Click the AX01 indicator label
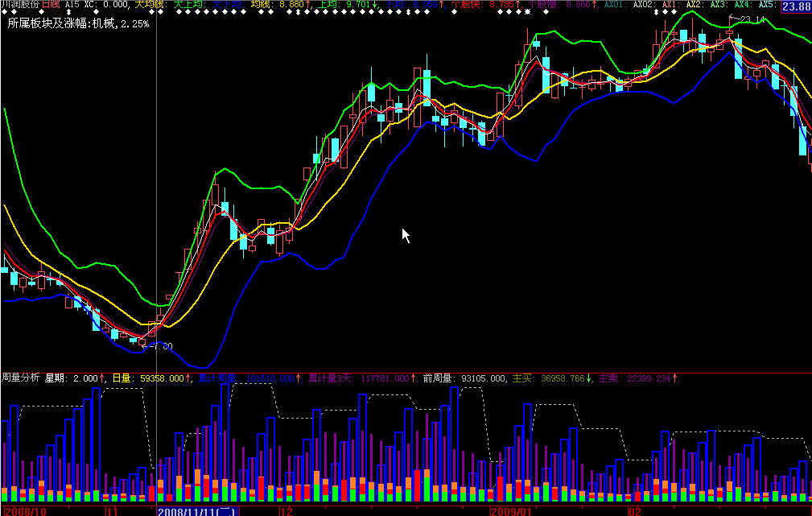 click(616, 4)
